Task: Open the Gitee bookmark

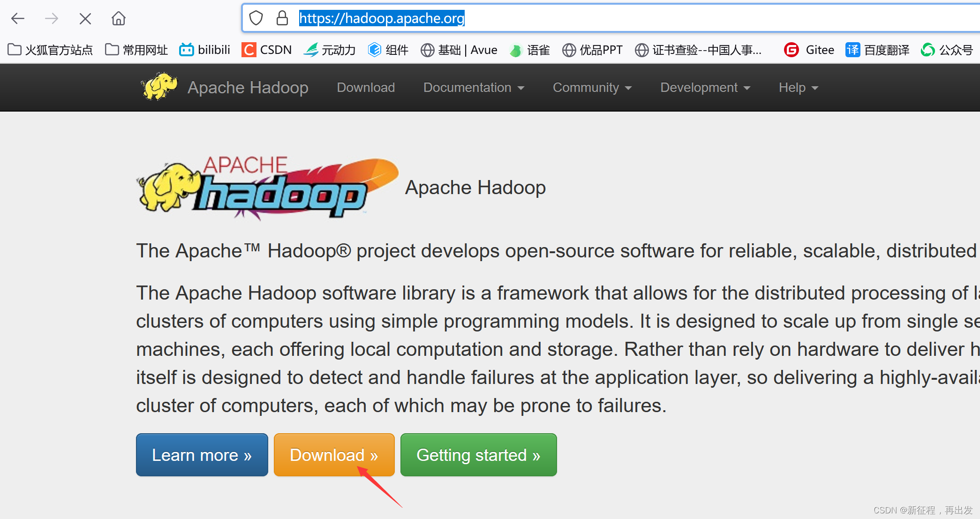Action: [809, 50]
